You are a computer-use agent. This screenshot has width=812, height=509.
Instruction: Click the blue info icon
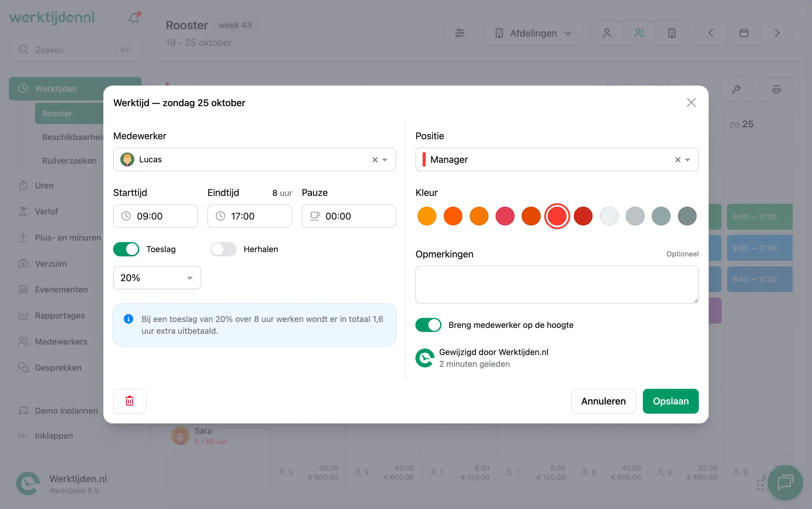point(128,319)
